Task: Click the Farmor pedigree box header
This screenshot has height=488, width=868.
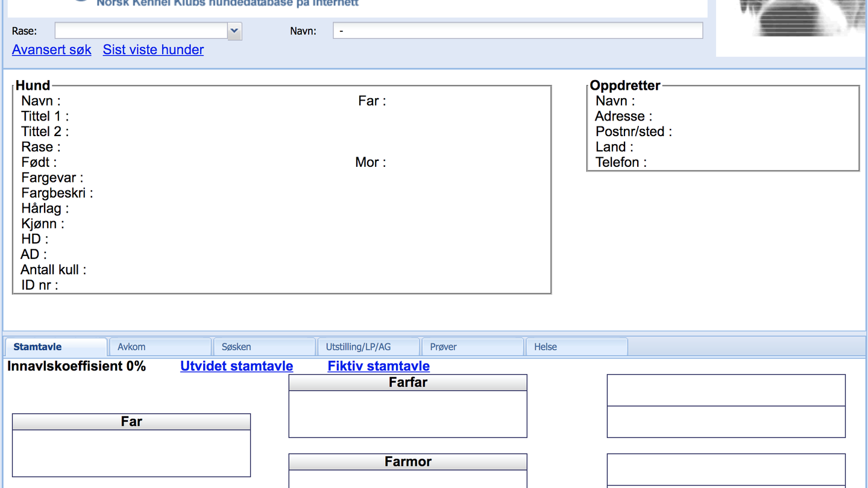Action: pos(408,462)
